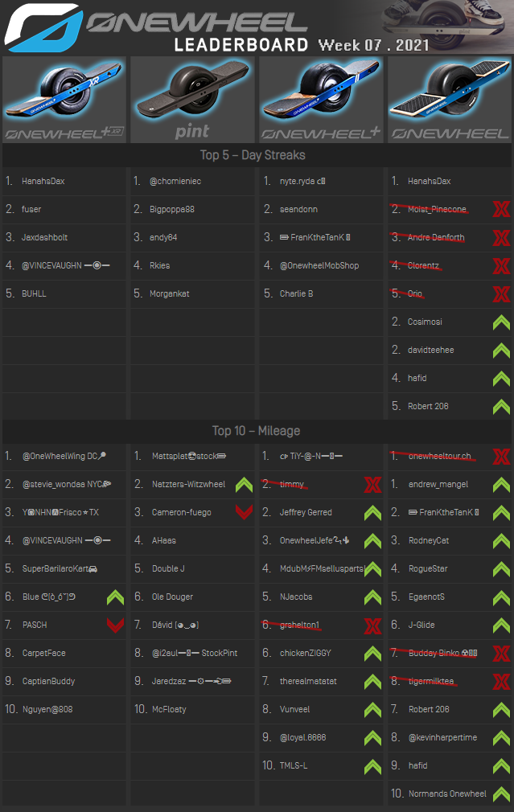
Task: Click the Week 07 . 2021 label
Action: (373, 45)
